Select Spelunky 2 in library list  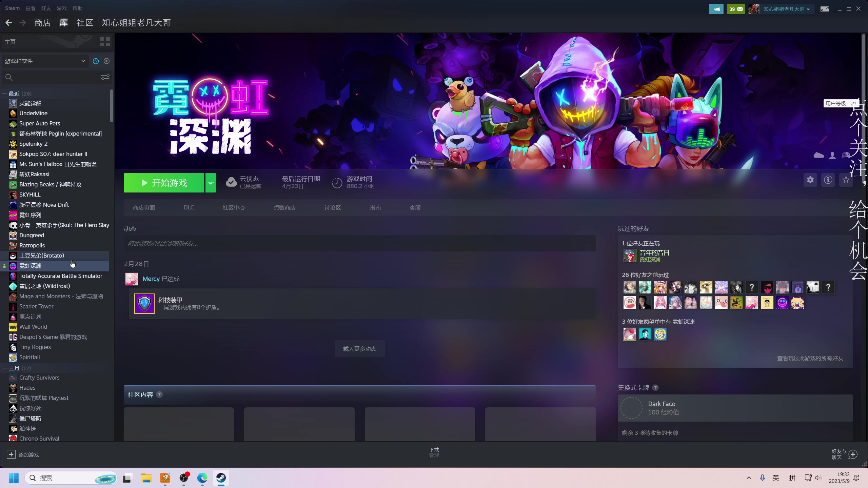pos(55,144)
